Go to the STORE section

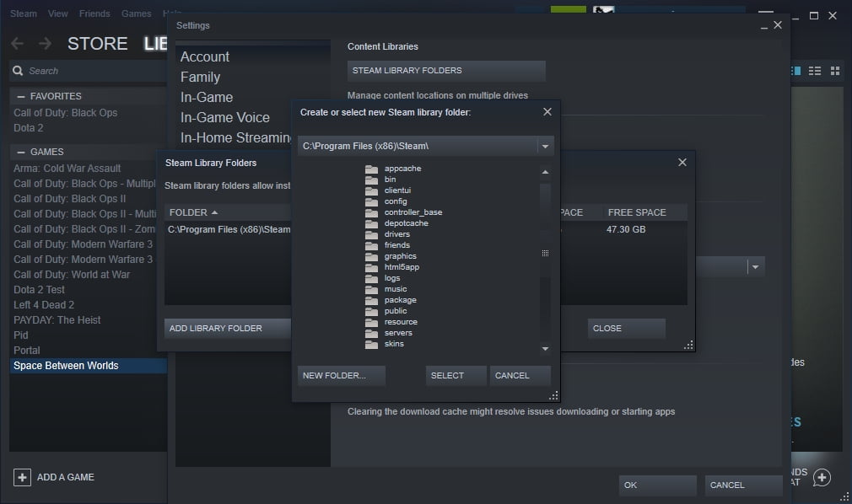point(97,44)
